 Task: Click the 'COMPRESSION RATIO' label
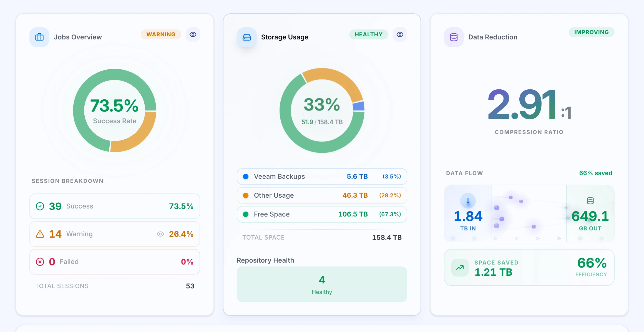(x=529, y=132)
